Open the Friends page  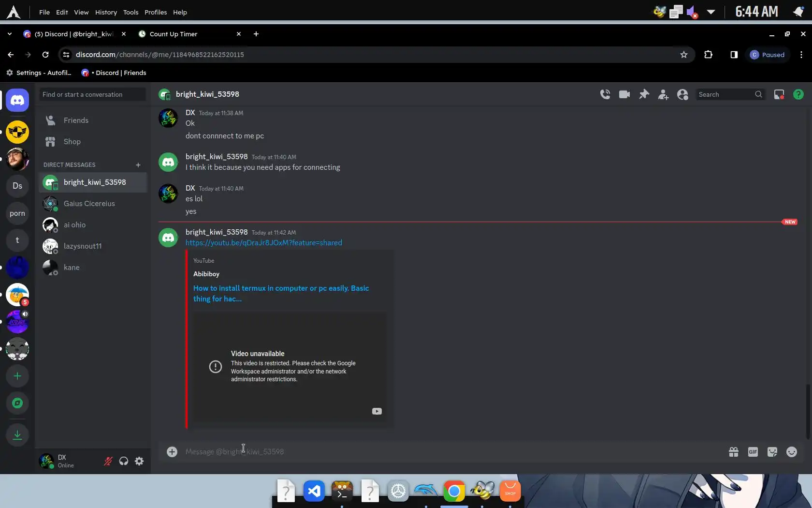[93, 120]
